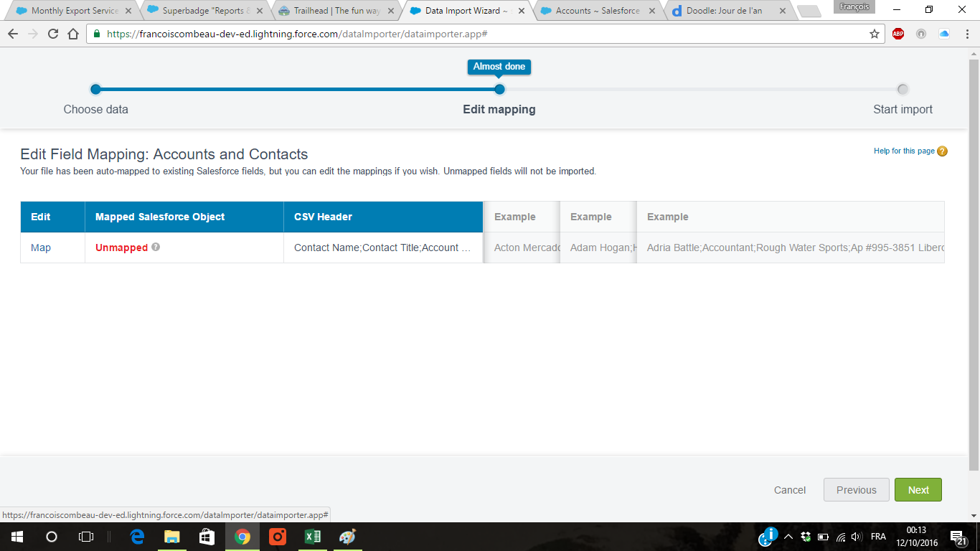This screenshot has height=551, width=980.
Task: Close the Trailhead tab
Action: pos(391,11)
